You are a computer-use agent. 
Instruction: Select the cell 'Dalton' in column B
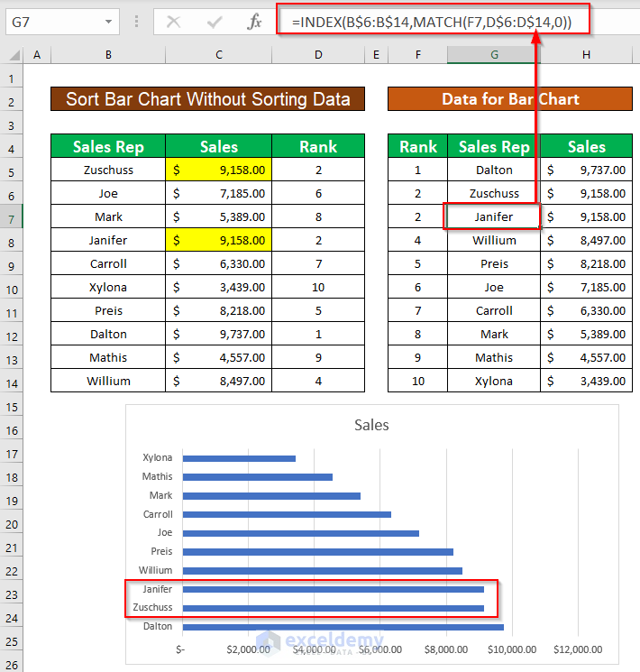tap(108, 334)
